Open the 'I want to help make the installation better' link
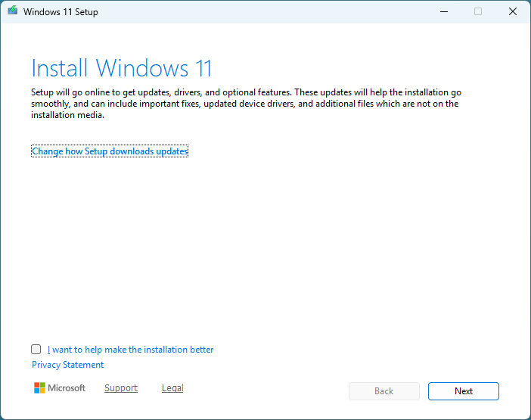This screenshot has height=420, width=531. (130, 350)
